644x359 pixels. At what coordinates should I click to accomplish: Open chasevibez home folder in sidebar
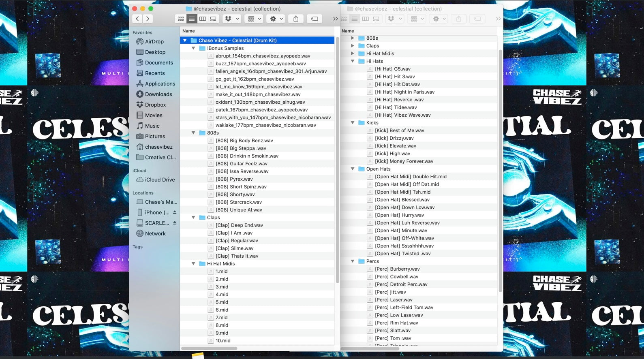(x=158, y=147)
